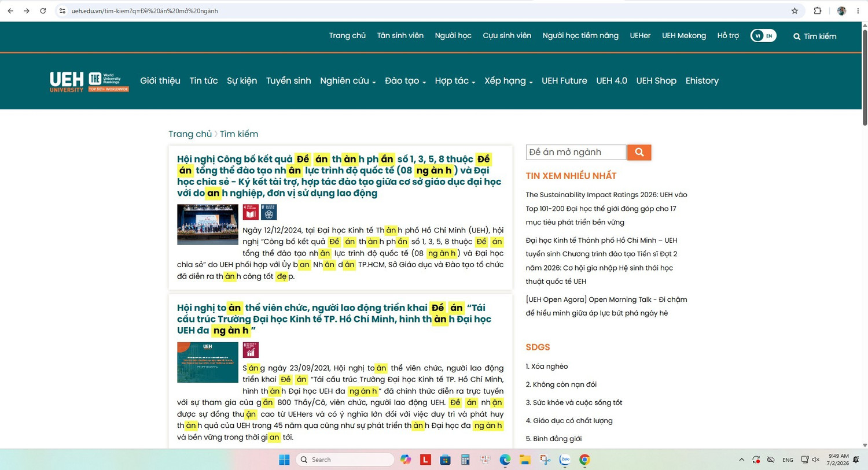Open the Người học tiềm năng link
The image size is (868, 470).
[580, 36]
